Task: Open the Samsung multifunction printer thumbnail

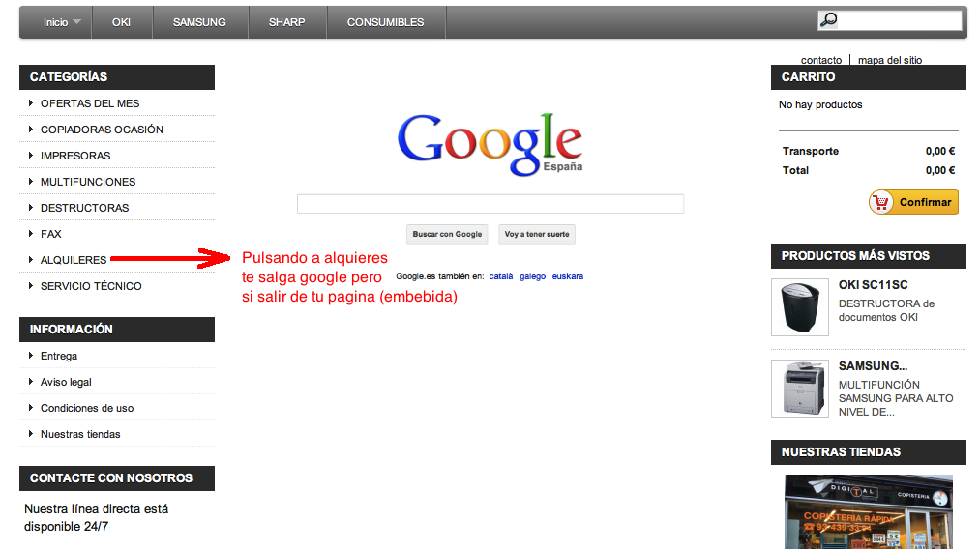Action: pos(800,389)
